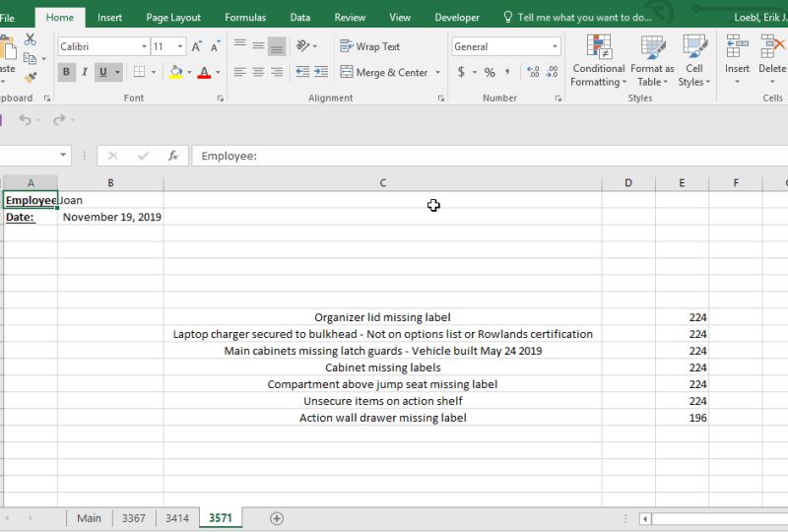Switch to the Data tab
The width and height of the screenshot is (788, 532).
300,18
